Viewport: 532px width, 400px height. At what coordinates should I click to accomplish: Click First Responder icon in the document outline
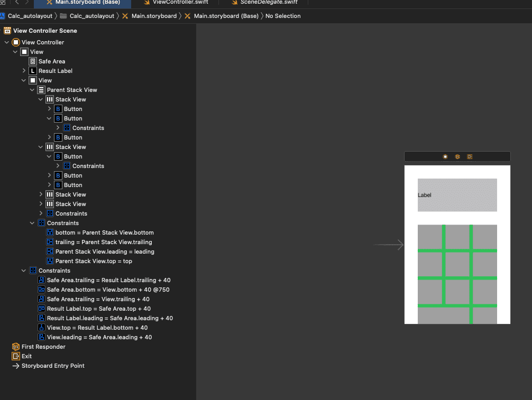pyautogui.click(x=16, y=347)
